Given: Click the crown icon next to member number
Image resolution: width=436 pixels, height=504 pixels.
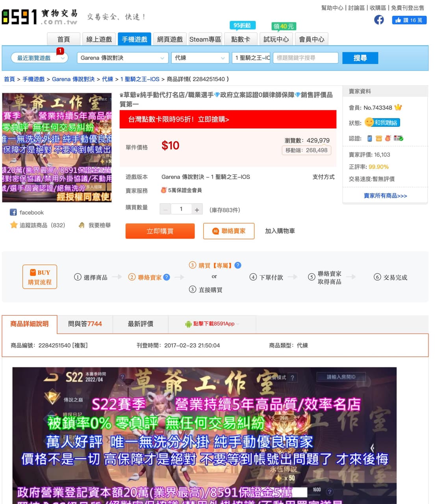Looking at the screenshot, I should coord(398,107).
